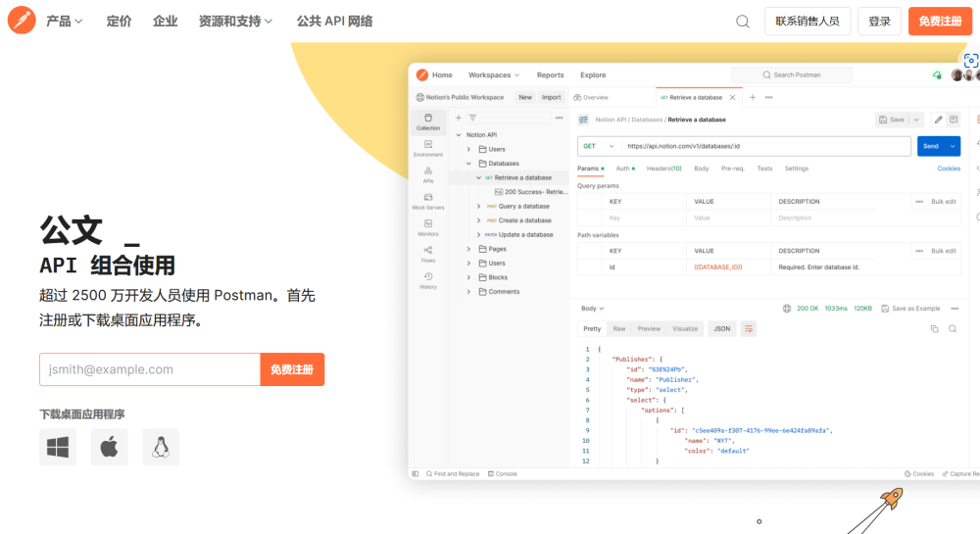Screen dimensions: 980x534
Task: Click the Search Postman box
Action: (791, 74)
